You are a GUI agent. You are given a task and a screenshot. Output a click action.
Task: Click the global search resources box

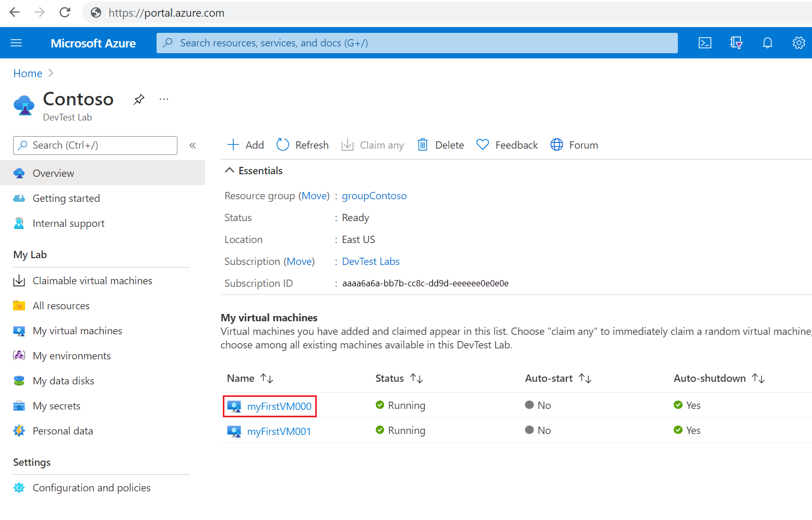coord(417,43)
